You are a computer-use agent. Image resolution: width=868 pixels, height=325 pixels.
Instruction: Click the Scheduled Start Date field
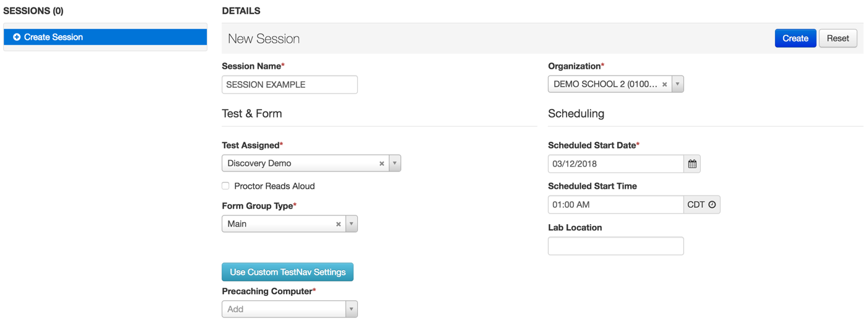(615, 164)
